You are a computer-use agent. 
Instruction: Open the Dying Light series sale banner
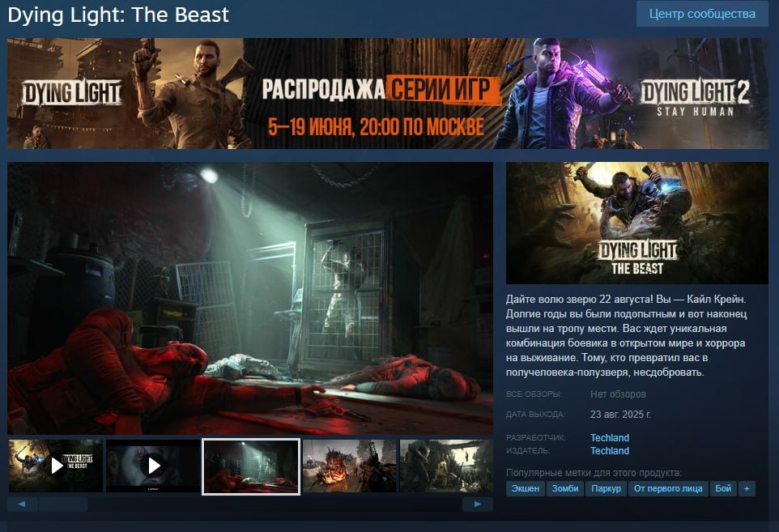pos(388,93)
